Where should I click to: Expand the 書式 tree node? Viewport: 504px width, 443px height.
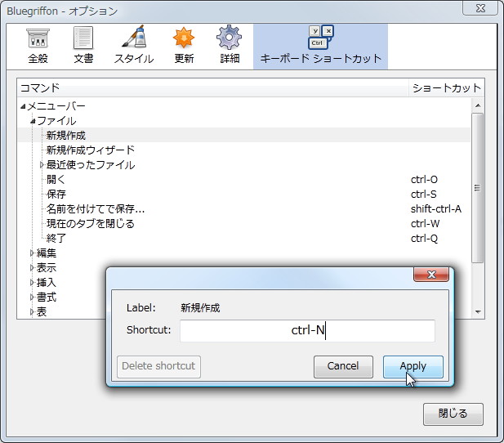pos(32,297)
